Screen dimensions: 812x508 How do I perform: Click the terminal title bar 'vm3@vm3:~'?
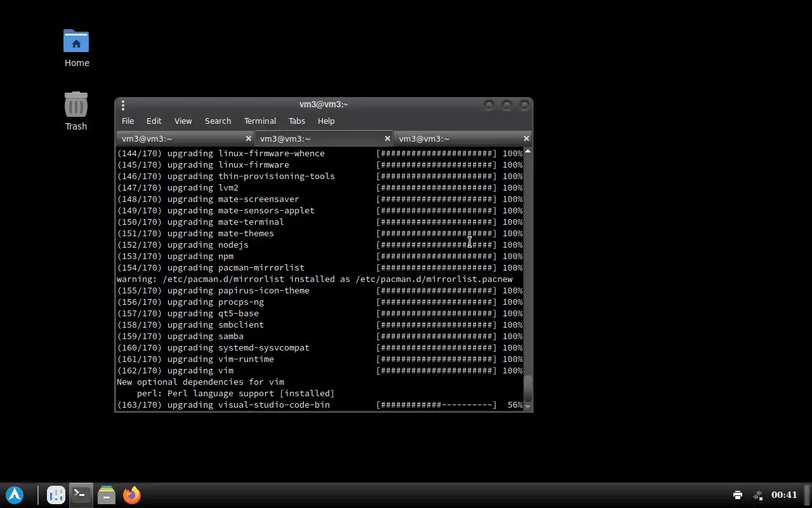[324, 105]
